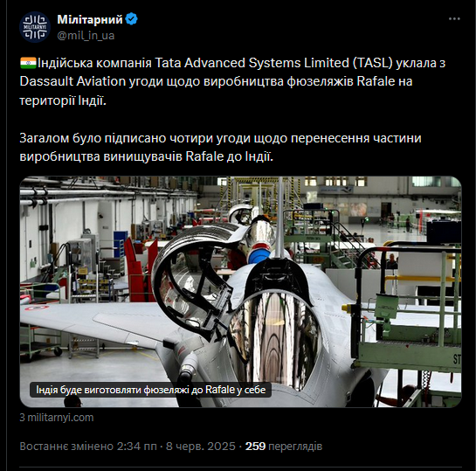Open the З militarnyi.com source link

click(x=57, y=418)
